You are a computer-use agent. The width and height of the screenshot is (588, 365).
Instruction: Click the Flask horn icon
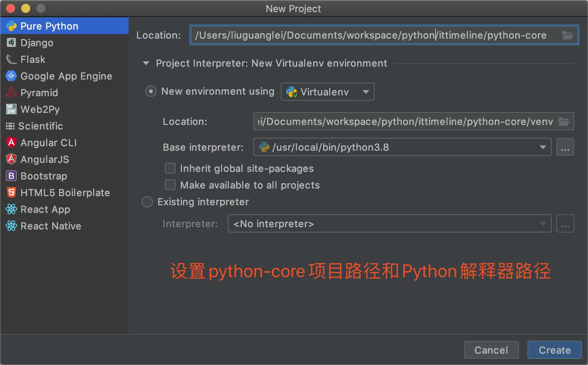pos(11,59)
